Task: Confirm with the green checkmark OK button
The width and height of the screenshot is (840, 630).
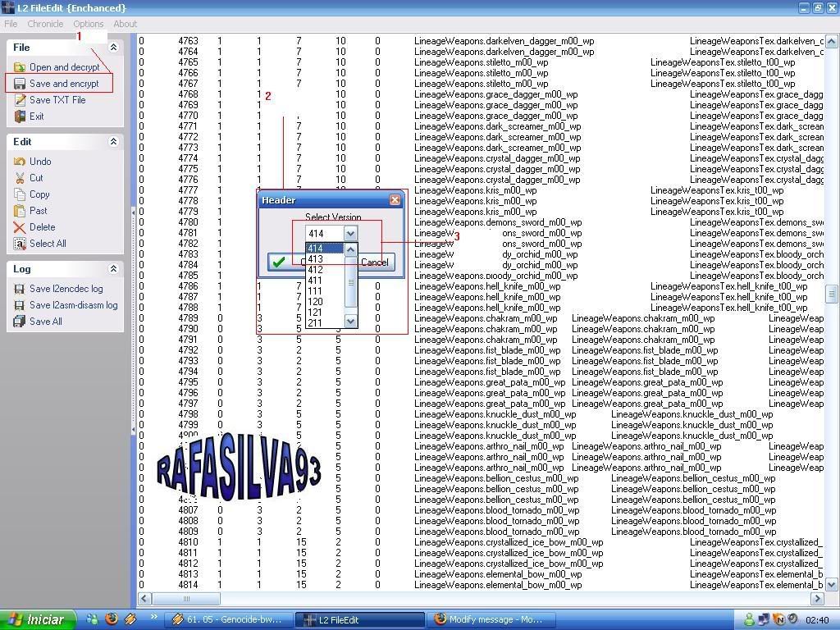Action: 285,262
